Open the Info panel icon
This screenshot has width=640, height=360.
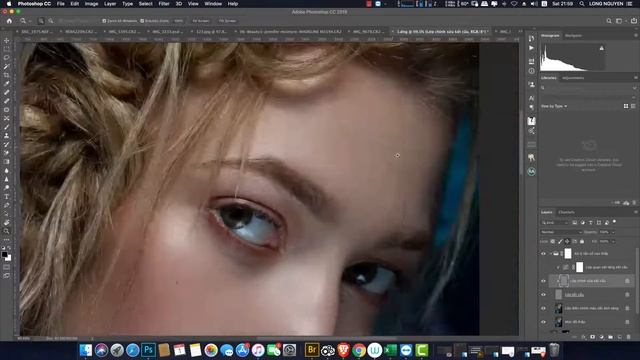(531, 71)
